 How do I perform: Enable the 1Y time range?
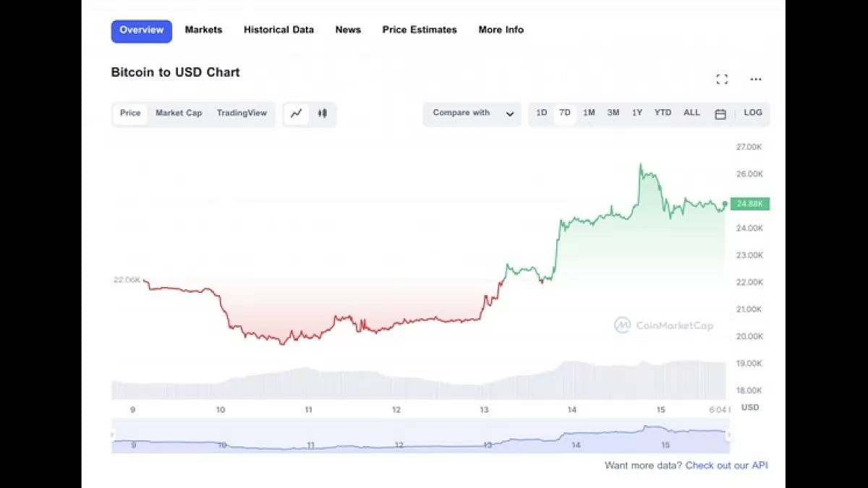pos(636,113)
